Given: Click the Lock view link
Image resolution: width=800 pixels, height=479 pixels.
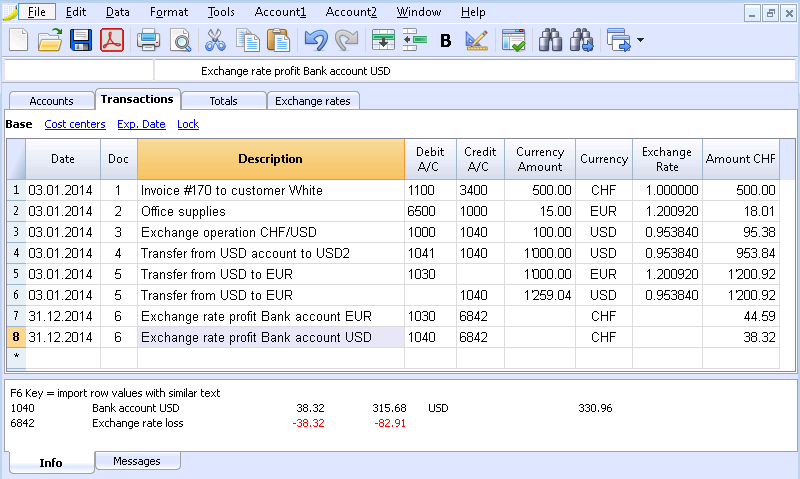Looking at the screenshot, I should coord(188,124).
